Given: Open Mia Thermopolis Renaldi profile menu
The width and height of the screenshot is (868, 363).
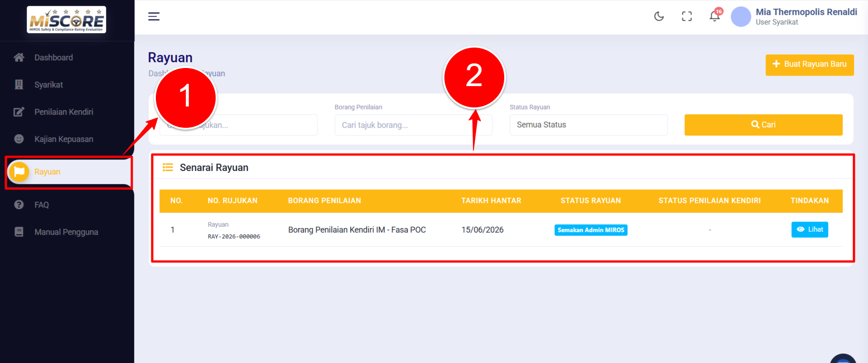Looking at the screenshot, I should [x=806, y=12].
